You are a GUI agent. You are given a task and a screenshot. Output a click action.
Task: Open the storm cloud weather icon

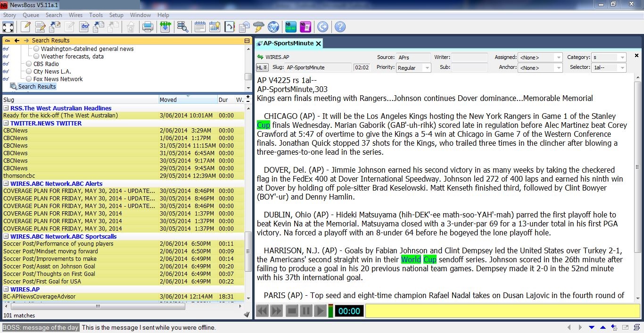click(x=258, y=27)
